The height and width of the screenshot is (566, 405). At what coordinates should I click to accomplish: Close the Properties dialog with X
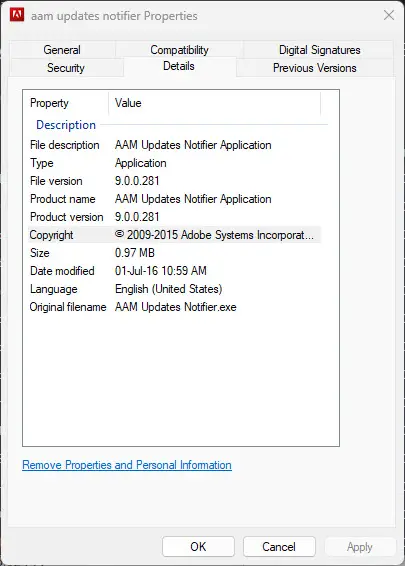point(389,16)
